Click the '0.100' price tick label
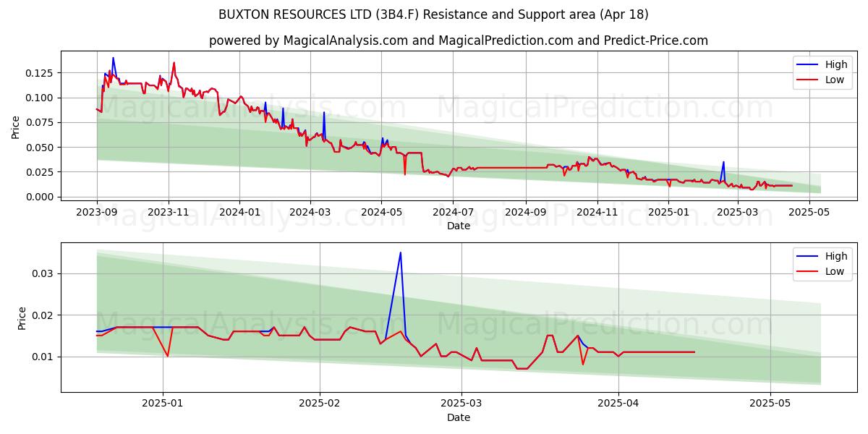868x434 pixels. point(41,98)
